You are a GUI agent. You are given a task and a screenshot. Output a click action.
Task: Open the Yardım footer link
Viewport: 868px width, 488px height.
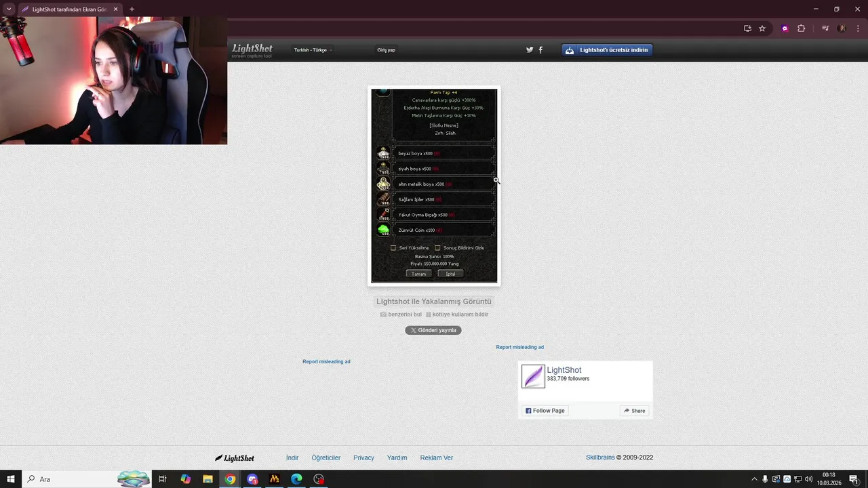point(397,457)
